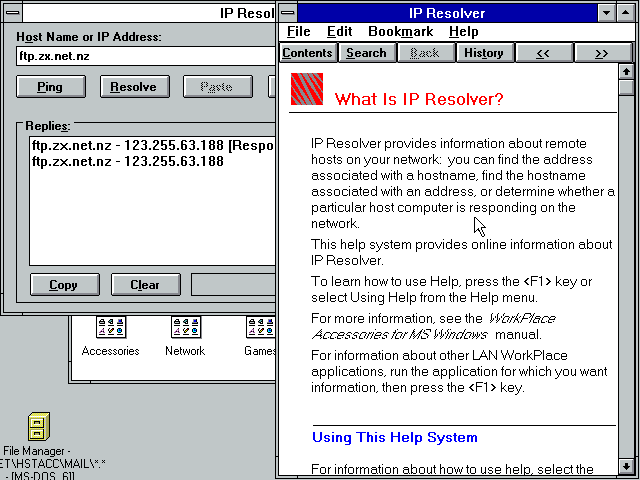Click the Resolve button

tap(134, 87)
